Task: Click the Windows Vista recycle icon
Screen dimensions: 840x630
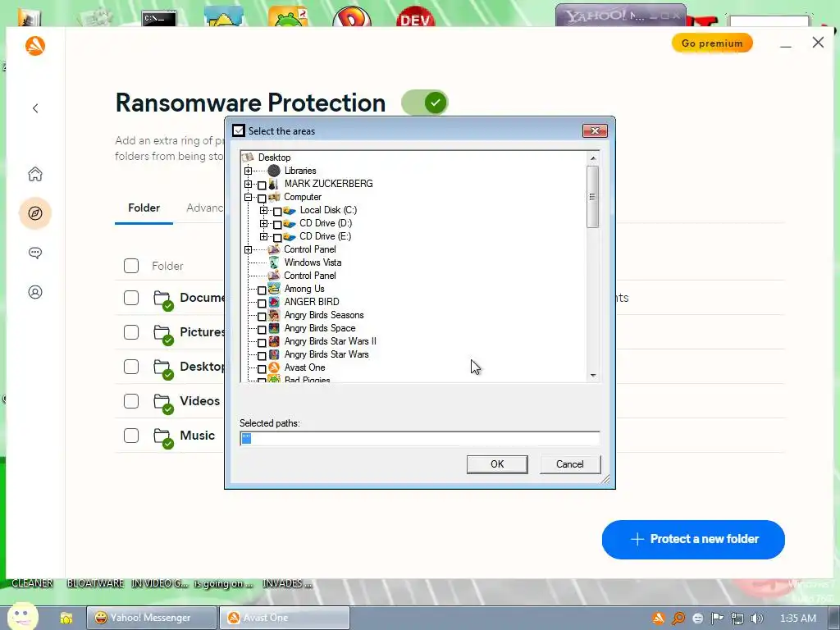Action: [x=274, y=262]
